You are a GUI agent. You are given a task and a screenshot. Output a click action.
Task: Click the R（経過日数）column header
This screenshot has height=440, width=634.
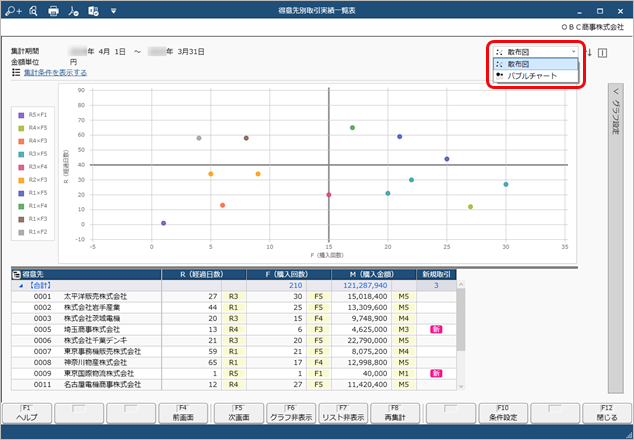pyautogui.click(x=204, y=274)
